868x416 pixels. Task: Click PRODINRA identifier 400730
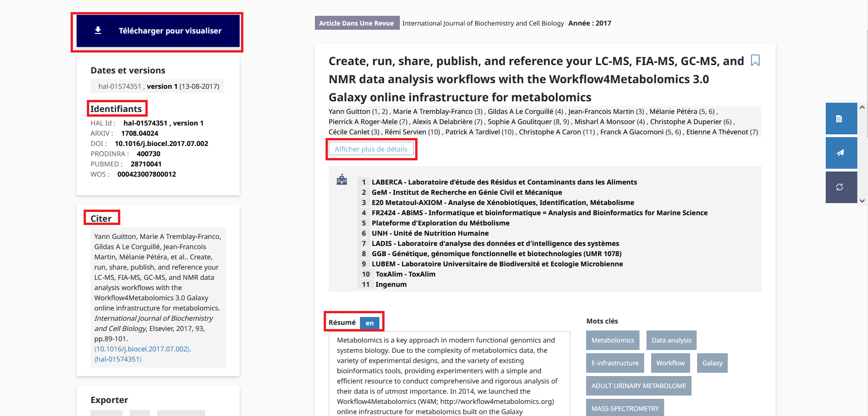[149, 154]
